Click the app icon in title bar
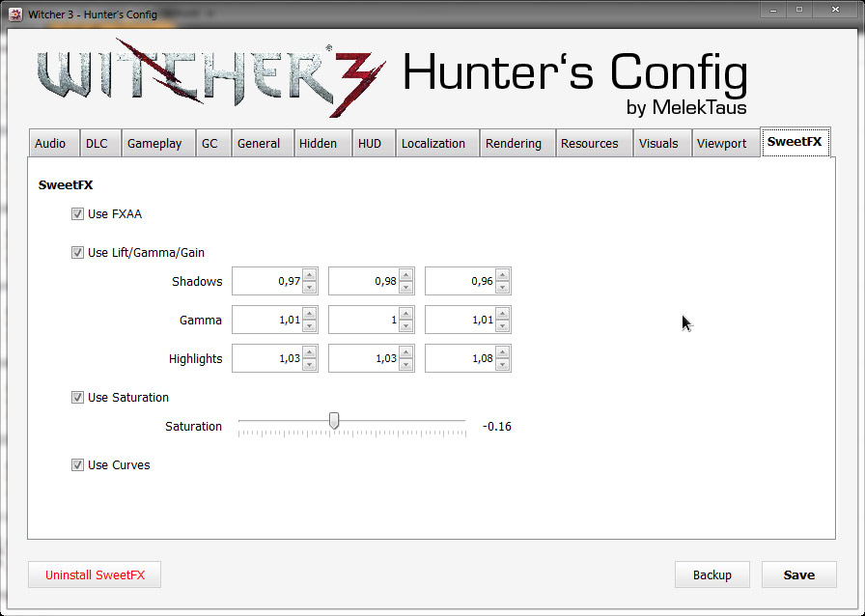This screenshot has width=865, height=616. click(14, 14)
